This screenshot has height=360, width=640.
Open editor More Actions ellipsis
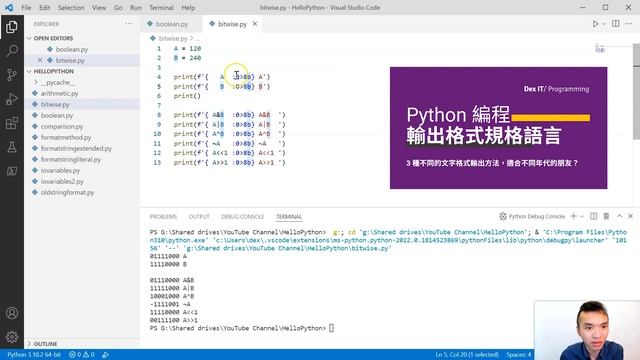629,24
